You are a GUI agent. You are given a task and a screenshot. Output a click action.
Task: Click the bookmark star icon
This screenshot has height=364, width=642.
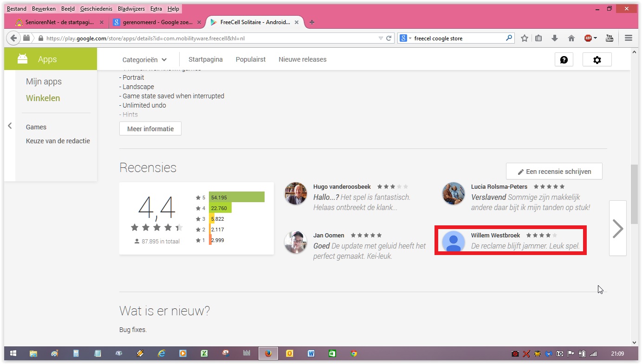coord(524,38)
